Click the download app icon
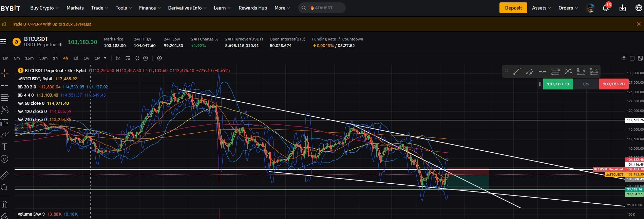Viewport: 644px width, 219px height. (x=622, y=8)
